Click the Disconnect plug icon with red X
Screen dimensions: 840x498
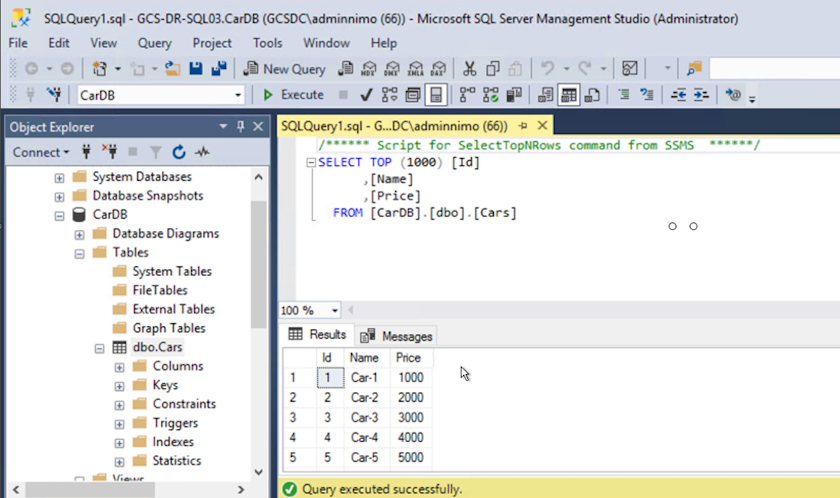pyautogui.click(x=111, y=152)
